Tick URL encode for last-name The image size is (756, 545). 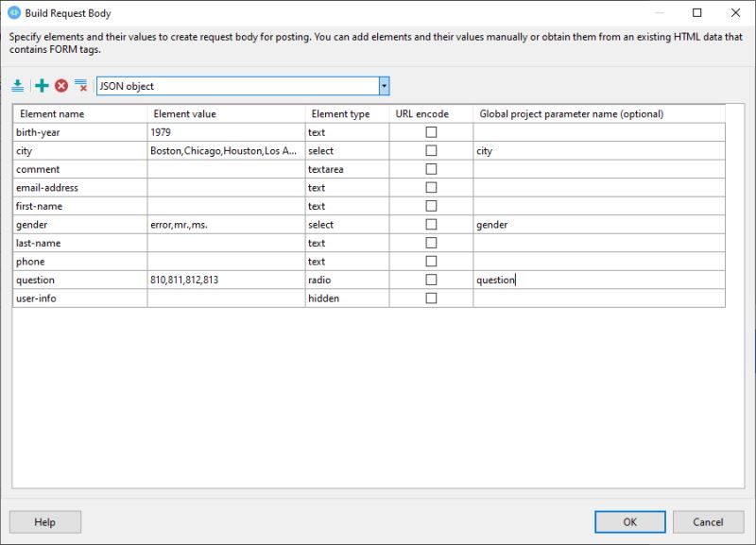click(431, 243)
